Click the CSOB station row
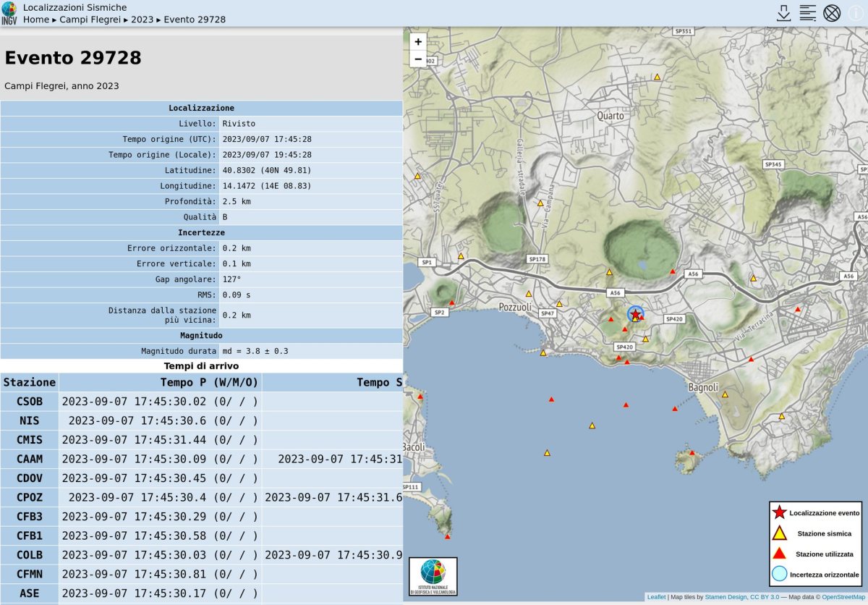Screen dimensions: 868x605 click(30, 402)
